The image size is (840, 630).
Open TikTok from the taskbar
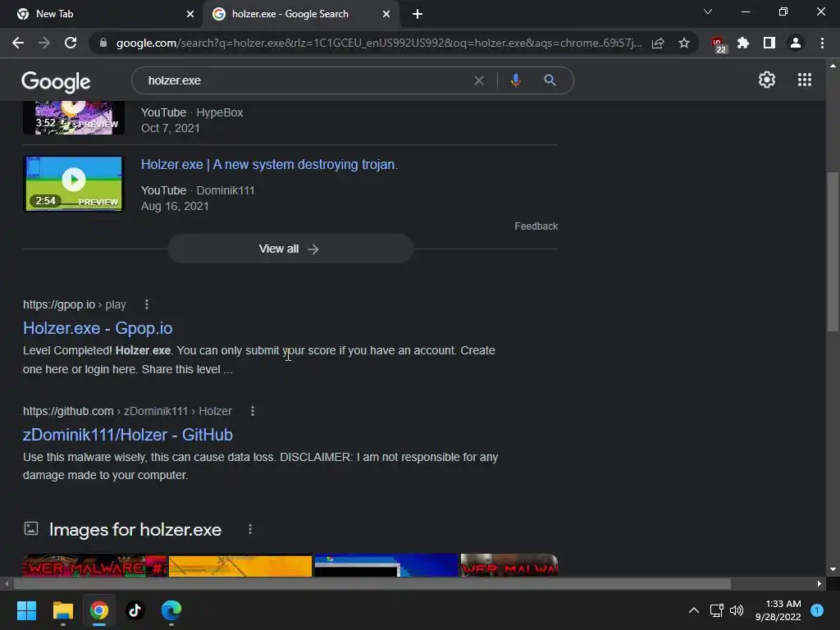(135, 610)
